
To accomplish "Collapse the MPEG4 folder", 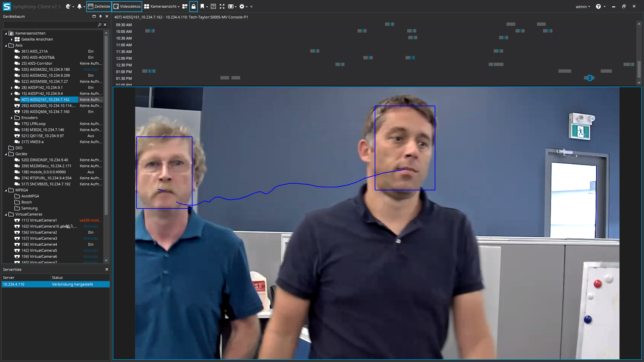I will tap(6, 190).
